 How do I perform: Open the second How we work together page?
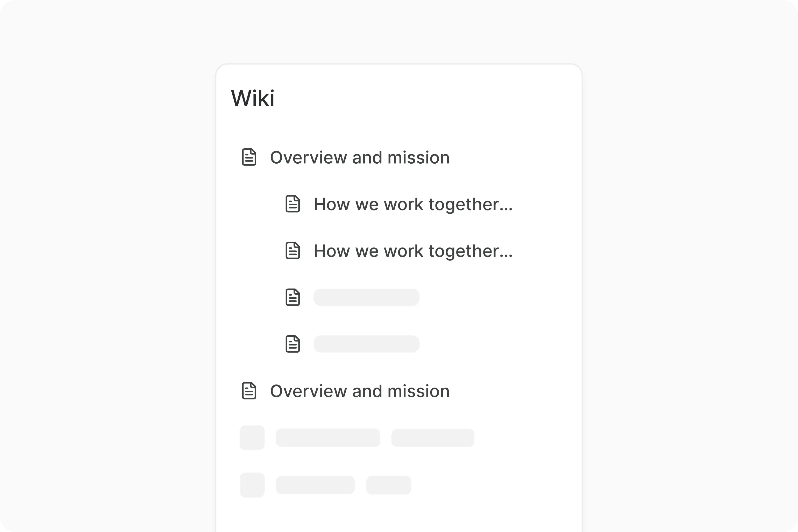click(412, 251)
